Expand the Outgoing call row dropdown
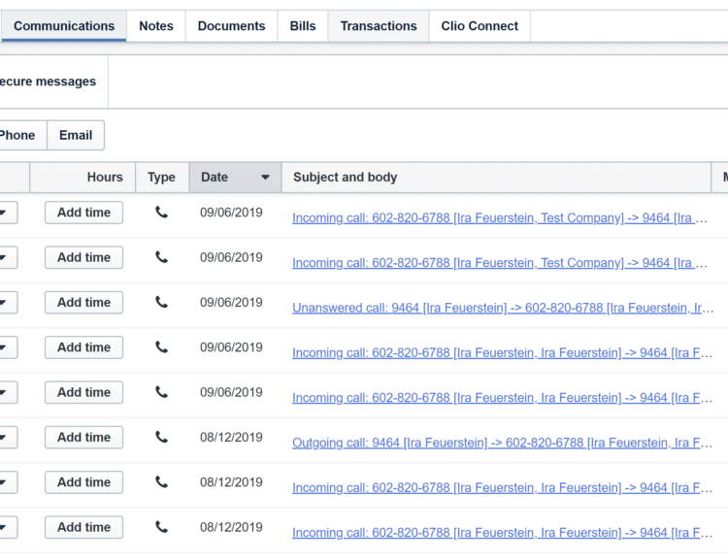Screen dimensions: 728x560 7,438
